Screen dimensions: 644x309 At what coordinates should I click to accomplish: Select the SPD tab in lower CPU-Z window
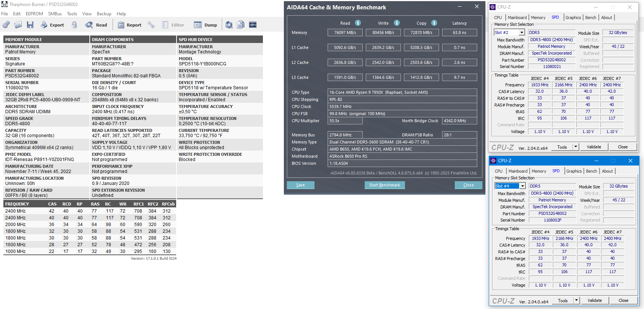[556, 171]
